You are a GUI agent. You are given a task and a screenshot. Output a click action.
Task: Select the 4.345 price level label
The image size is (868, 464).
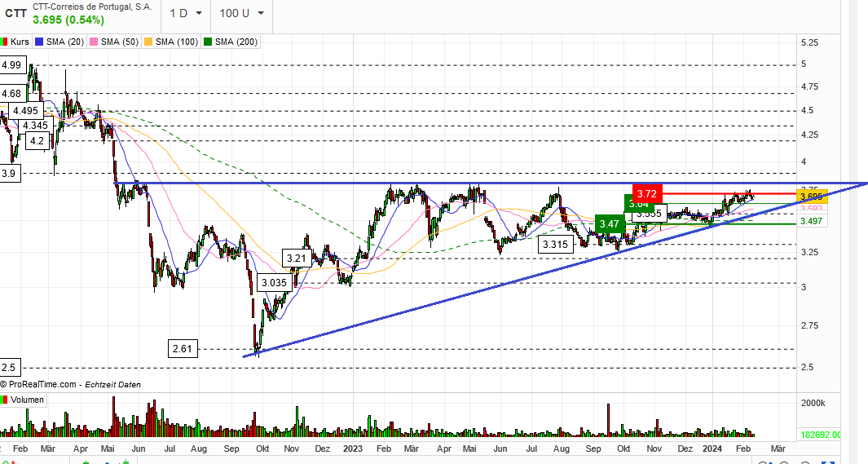[x=35, y=126]
